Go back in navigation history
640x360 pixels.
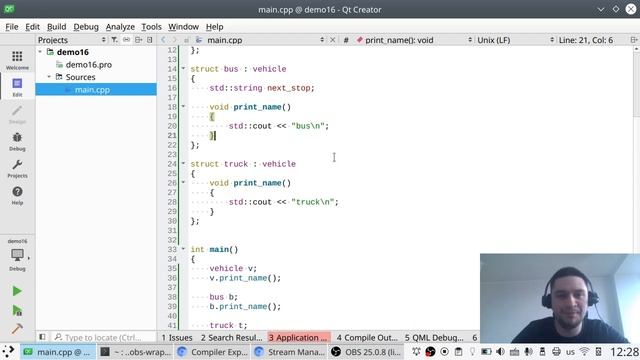[x=163, y=40]
